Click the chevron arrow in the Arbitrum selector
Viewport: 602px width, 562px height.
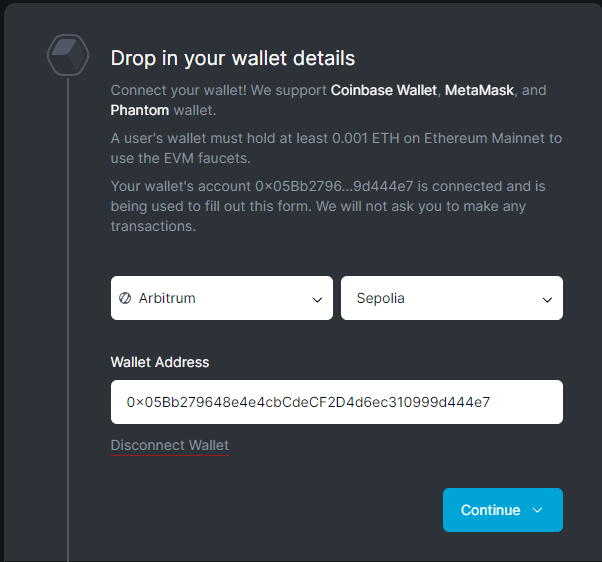(317, 299)
